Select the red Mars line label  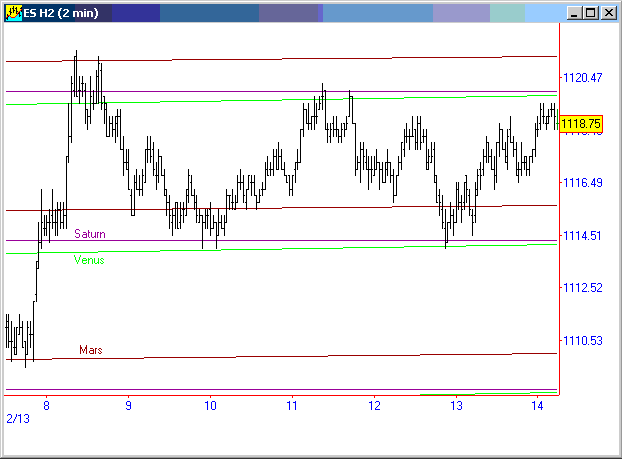point(91,351)
